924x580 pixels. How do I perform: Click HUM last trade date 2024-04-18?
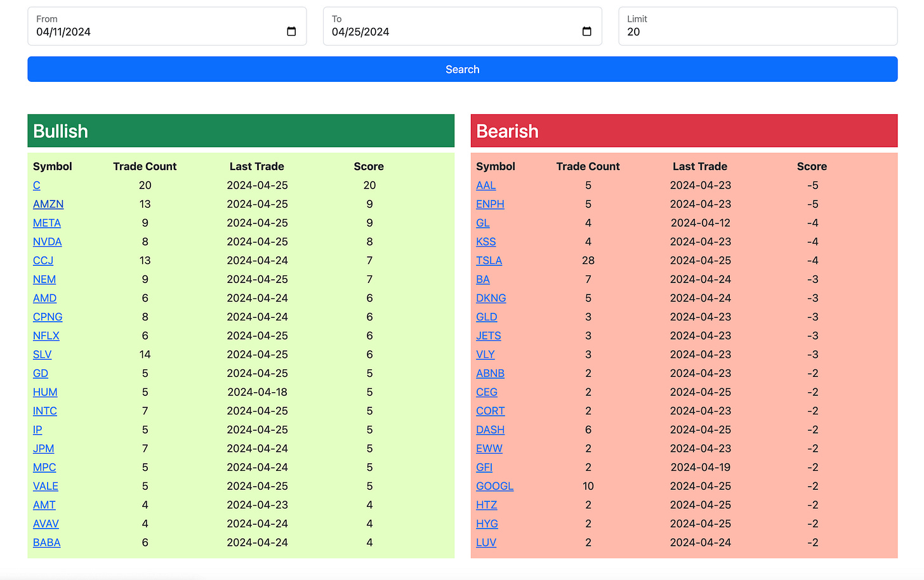(257, 392)
